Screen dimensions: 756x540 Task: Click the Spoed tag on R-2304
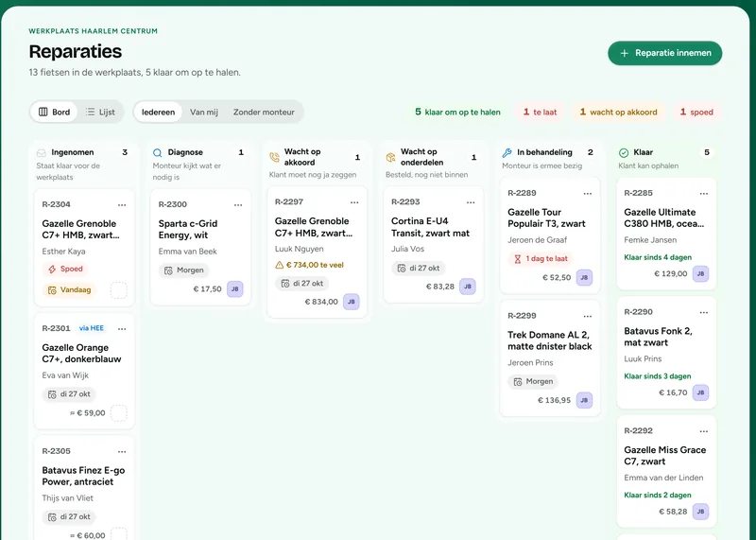coord(65,269)
